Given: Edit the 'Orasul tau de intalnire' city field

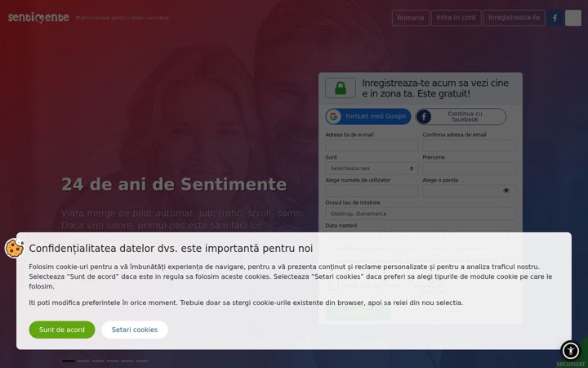Looking at the screenshot, I should [421, 213].
